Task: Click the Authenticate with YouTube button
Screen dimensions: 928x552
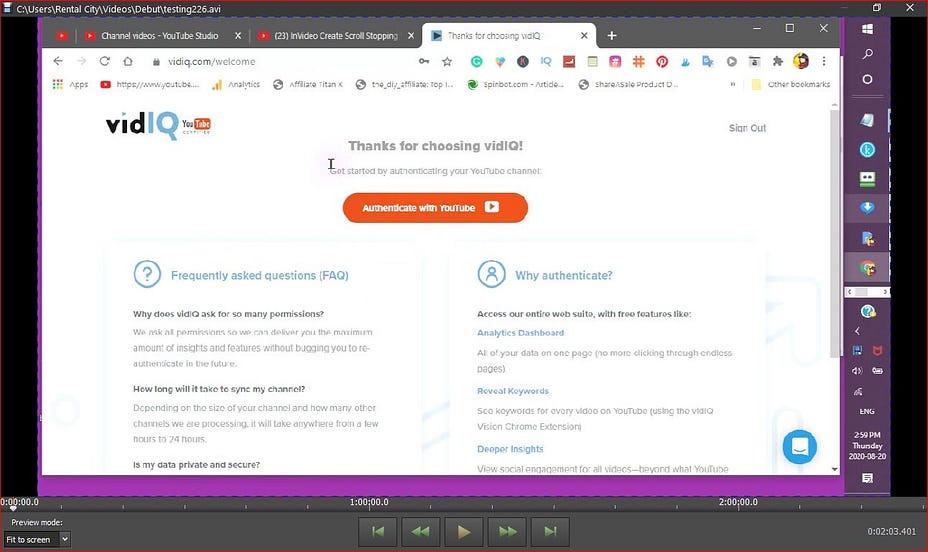Action: coord(435,208)
